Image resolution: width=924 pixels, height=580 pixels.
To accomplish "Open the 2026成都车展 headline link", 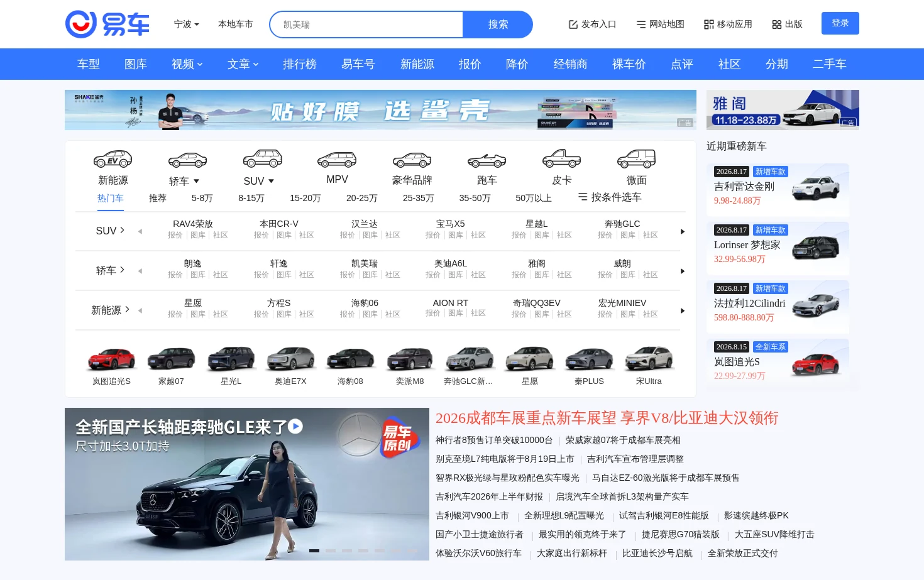I will click(x=607, y=418).
